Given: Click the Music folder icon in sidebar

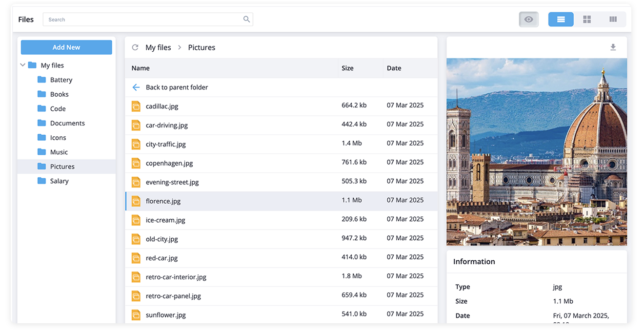Looking at the screenshot, I should coord(41,152).
